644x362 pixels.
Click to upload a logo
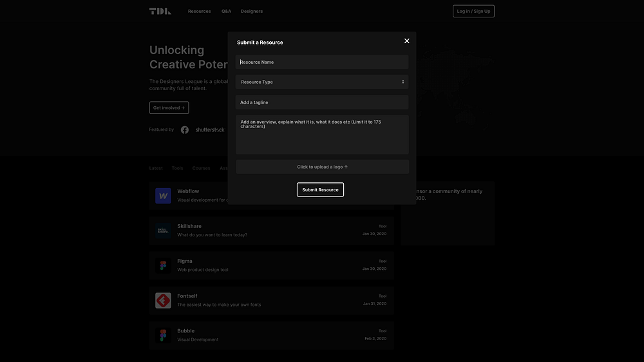click(x=322, y=167)
